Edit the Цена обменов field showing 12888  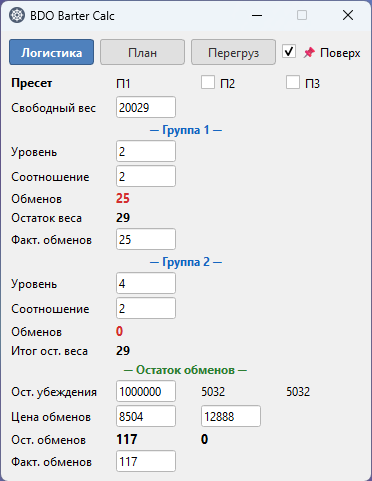pyautogui.click(x=231, y=416)
